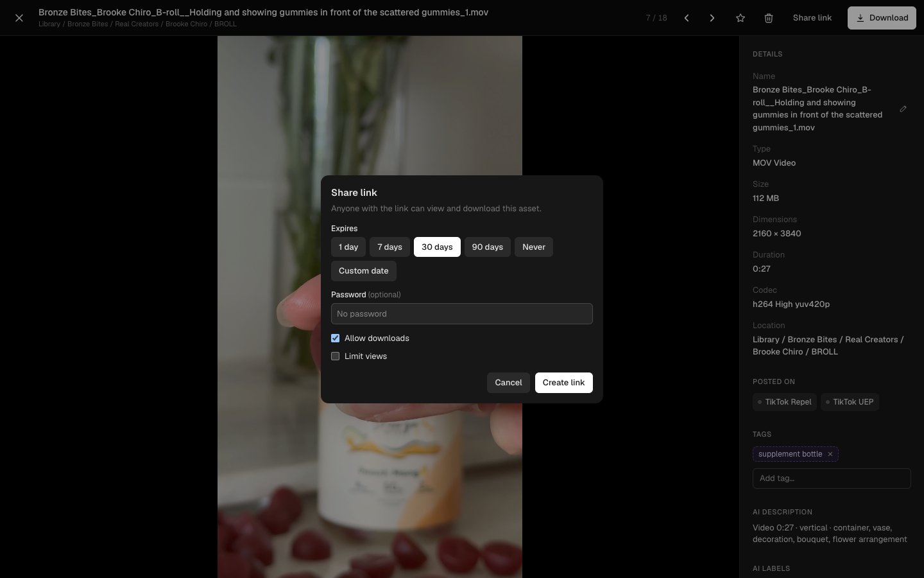The width and height of the screenshot is (924, 578).
Task: Click the TikTok Repel chip
Action: [x=785, y=402]
